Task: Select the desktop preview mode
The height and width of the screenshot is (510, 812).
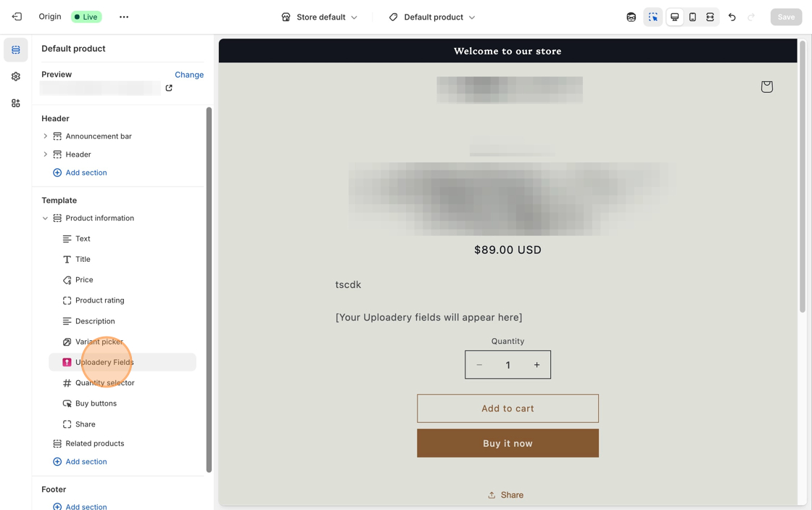Action: [x=674, y=17]
